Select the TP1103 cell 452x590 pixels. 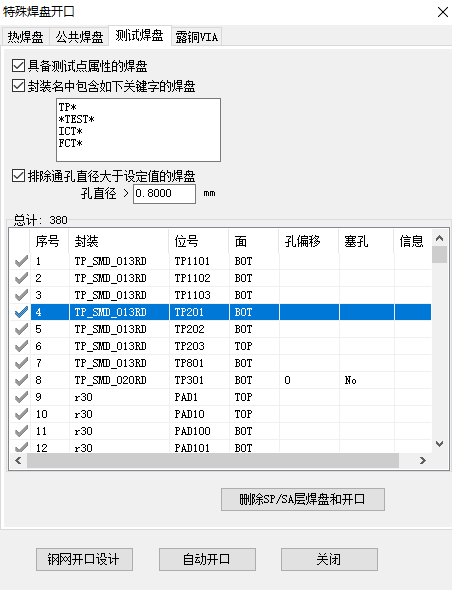[199, 295]
